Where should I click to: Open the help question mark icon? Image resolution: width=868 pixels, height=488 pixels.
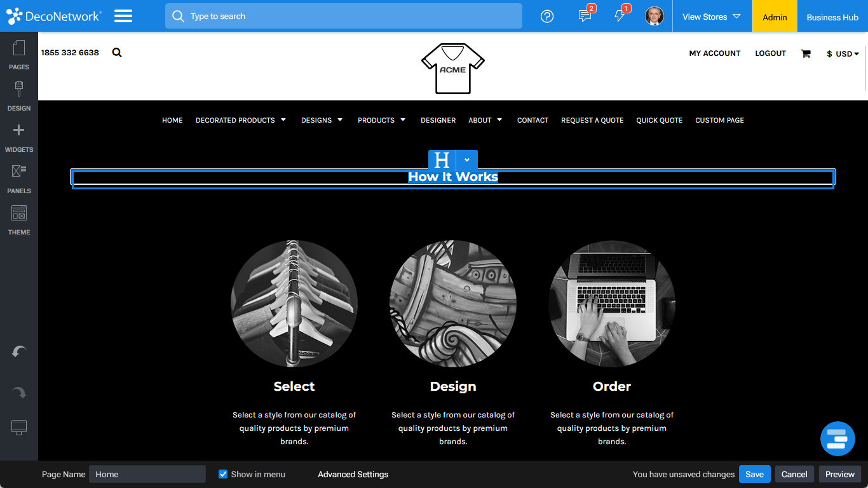click(x=547, y=17)
